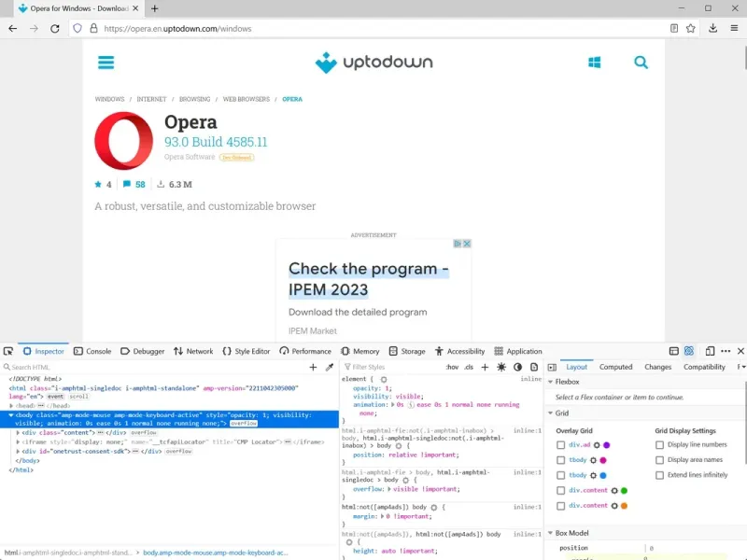
Task: Open the Firefox application menu
Action: point(734,29)
